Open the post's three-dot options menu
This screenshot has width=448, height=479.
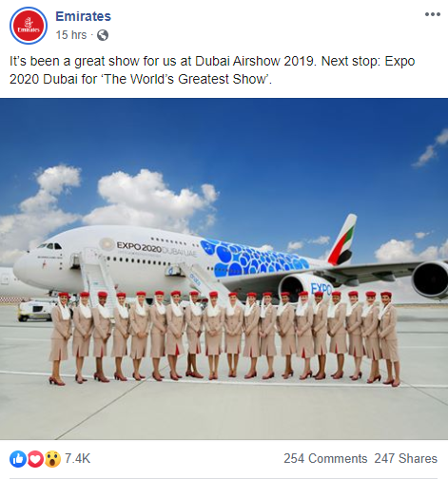tap(433, 14)
